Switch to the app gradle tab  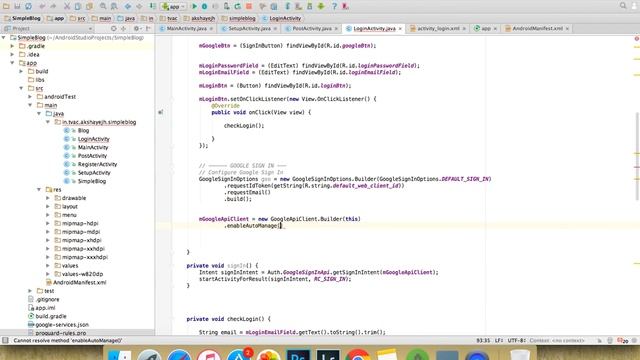(485, 29)
